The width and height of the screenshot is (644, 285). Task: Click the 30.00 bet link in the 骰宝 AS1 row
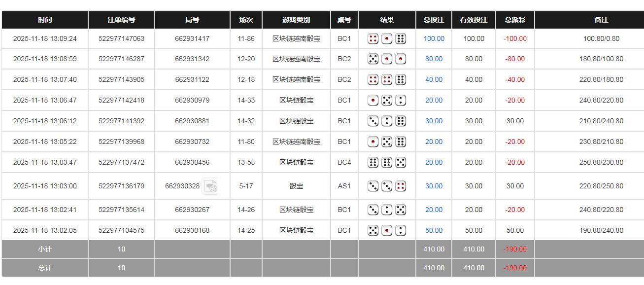[433, 186]
